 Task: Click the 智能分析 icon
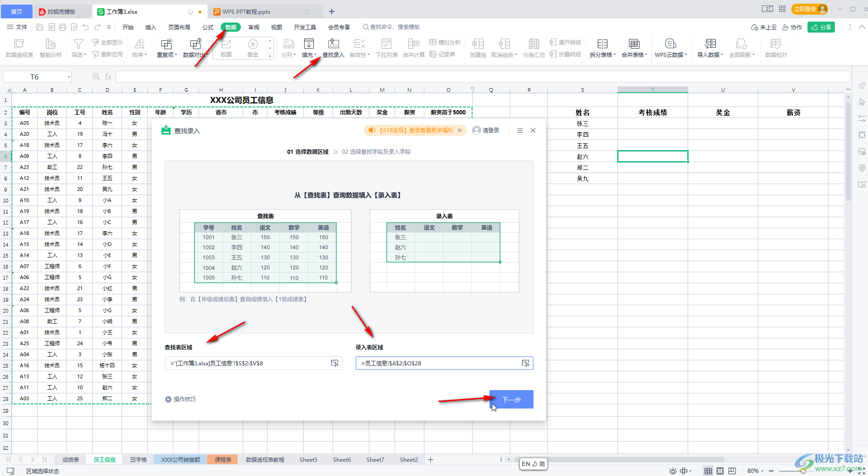[50, 48]
